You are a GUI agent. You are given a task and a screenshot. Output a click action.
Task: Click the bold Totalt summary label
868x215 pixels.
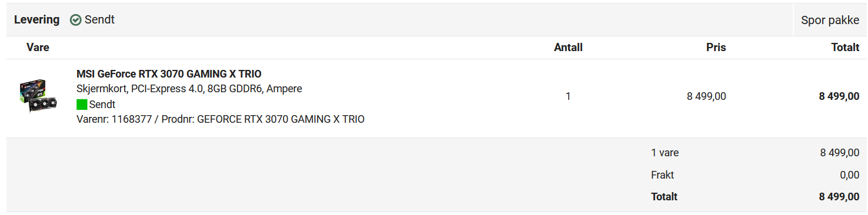pos(664,197)
